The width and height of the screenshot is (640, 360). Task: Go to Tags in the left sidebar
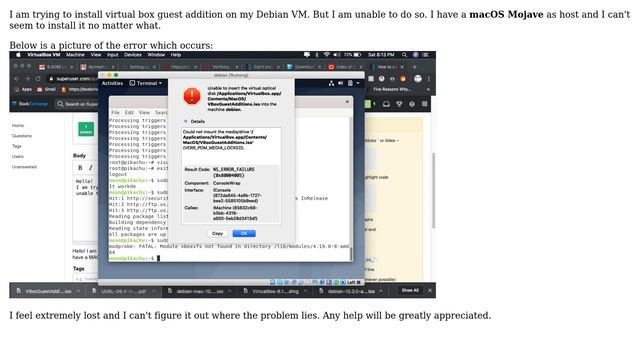pyautogui.click(x=17, y=146)
